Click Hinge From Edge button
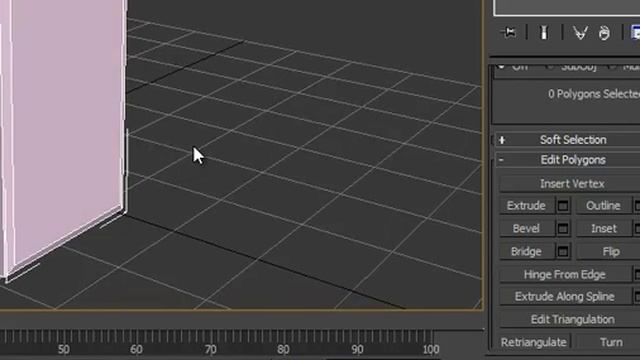 tap(565, 274)
